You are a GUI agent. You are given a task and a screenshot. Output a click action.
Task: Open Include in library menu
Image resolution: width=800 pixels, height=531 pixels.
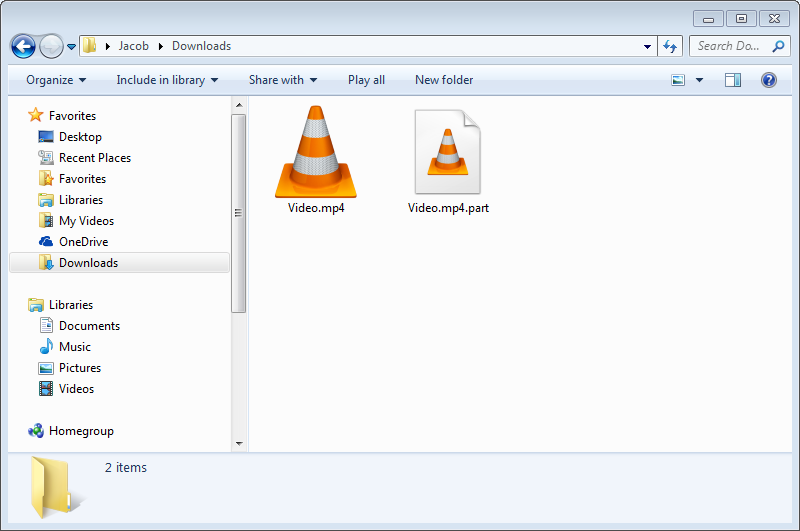coord(167,80)
